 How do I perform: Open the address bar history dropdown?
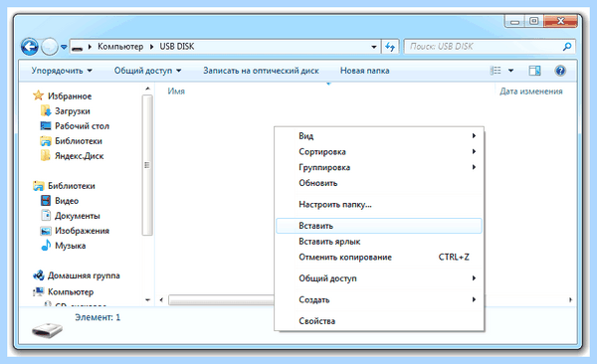tap(374, 47)
